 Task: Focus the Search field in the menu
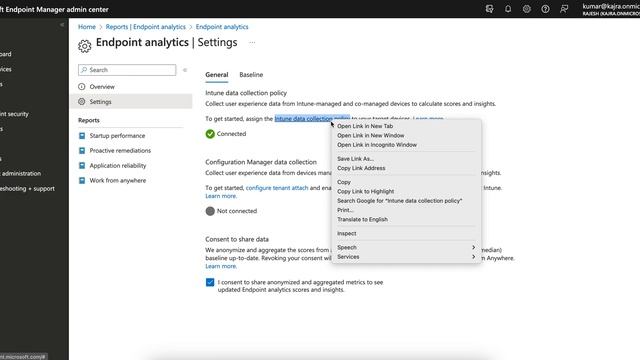127,70
